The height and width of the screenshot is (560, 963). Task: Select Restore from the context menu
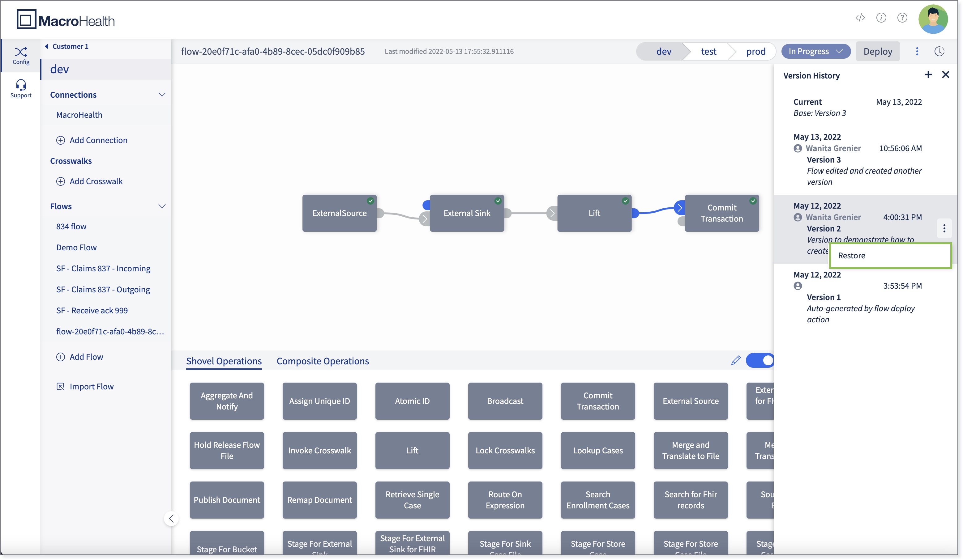[x=890, y=256]
